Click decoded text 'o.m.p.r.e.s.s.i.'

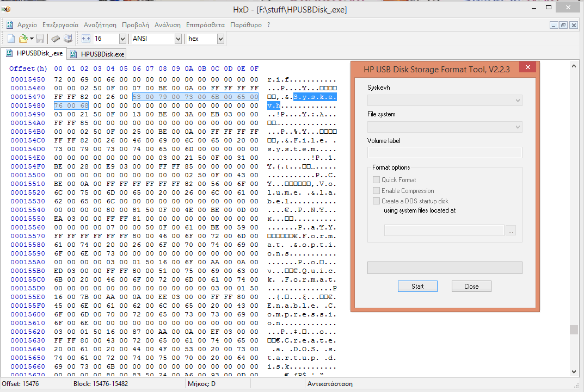[302, 315]
